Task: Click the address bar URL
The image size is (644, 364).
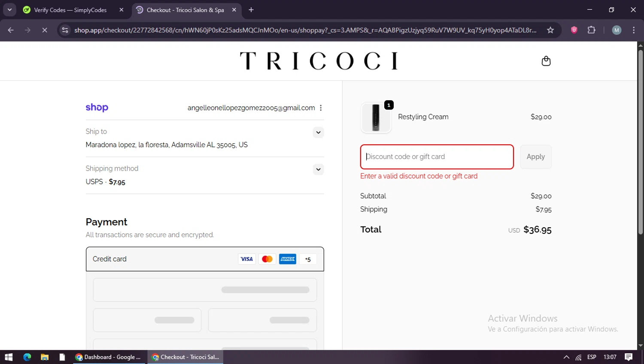Action: (x=305, y=30)
